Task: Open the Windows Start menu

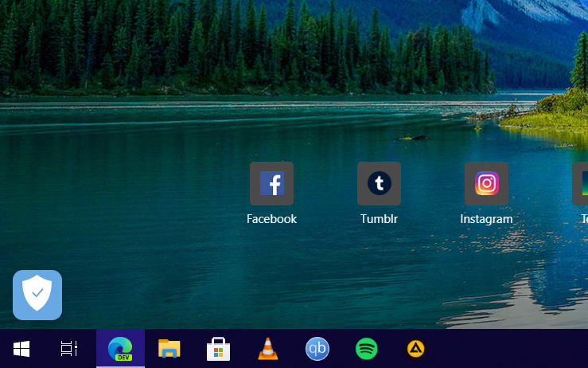Action: pyautogui.click(x=21, y=348)
